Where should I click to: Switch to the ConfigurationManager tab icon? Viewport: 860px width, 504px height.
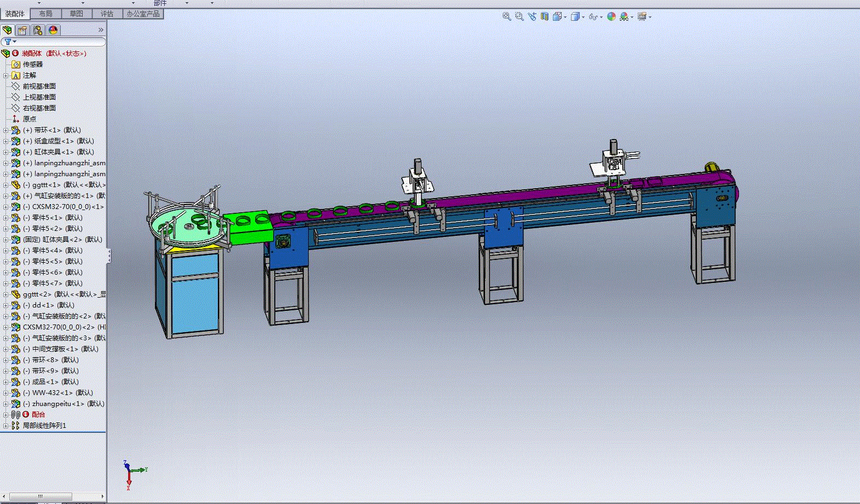[x=38, y=30]
